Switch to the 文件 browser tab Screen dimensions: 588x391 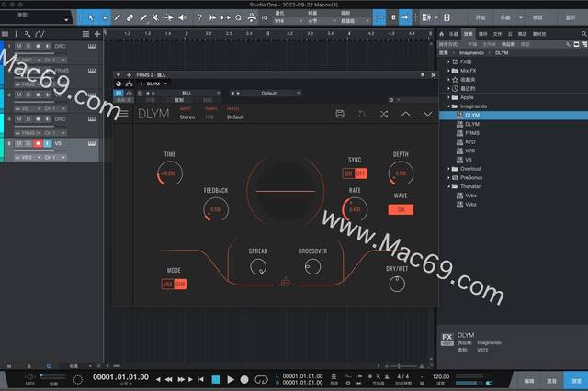(497, 34)
